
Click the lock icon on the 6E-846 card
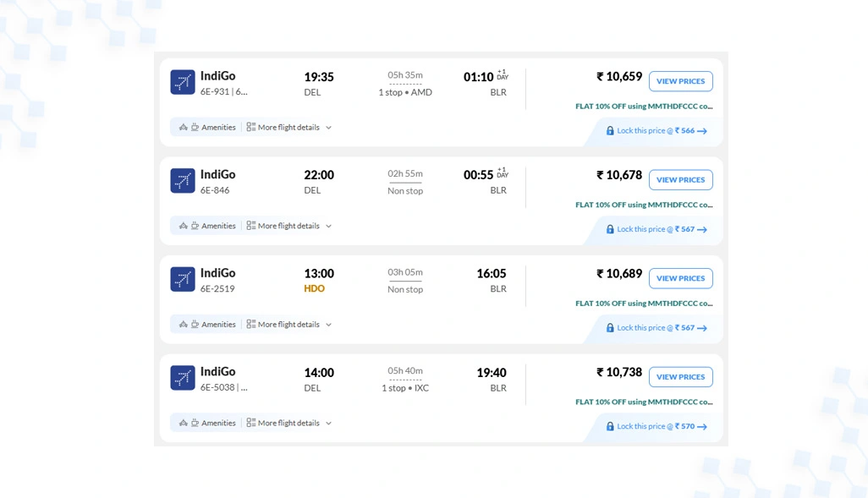pyautogui.click(x=610, y=229)
